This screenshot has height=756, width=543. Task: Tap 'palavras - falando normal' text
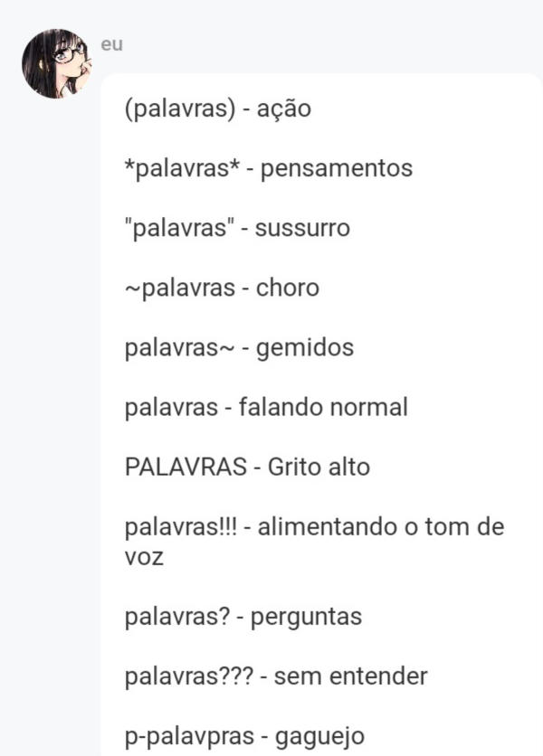pos(266,407)
